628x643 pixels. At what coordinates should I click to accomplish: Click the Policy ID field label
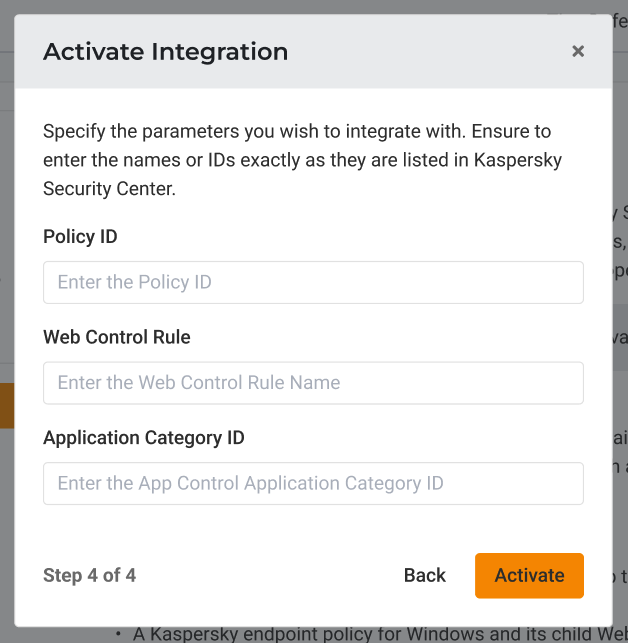tap(80, 237)
